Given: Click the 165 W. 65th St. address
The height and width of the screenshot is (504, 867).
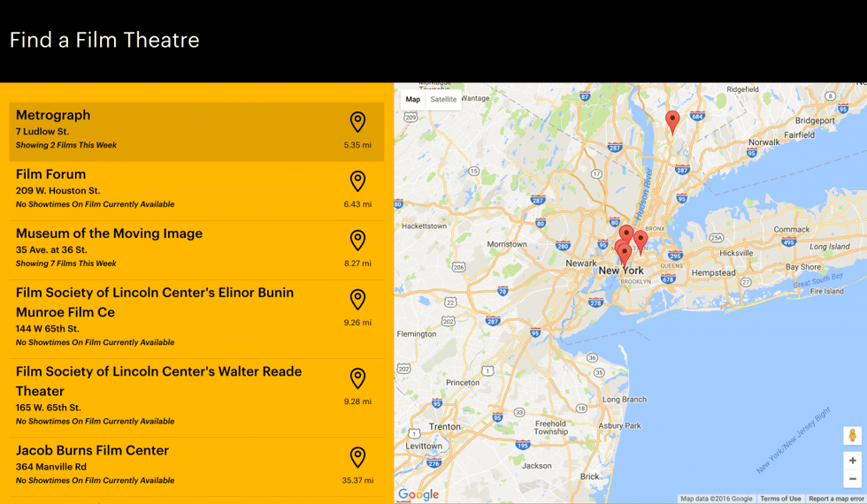Looking at the screenshot, I should (49, 408).
